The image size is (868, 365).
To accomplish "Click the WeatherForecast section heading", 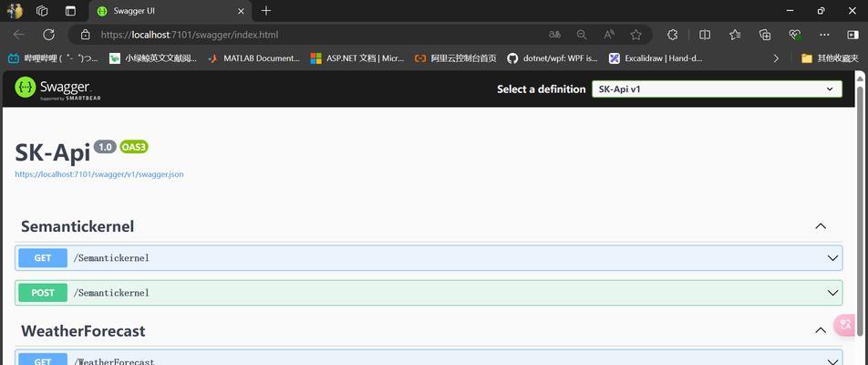I will tap(83, 330).
